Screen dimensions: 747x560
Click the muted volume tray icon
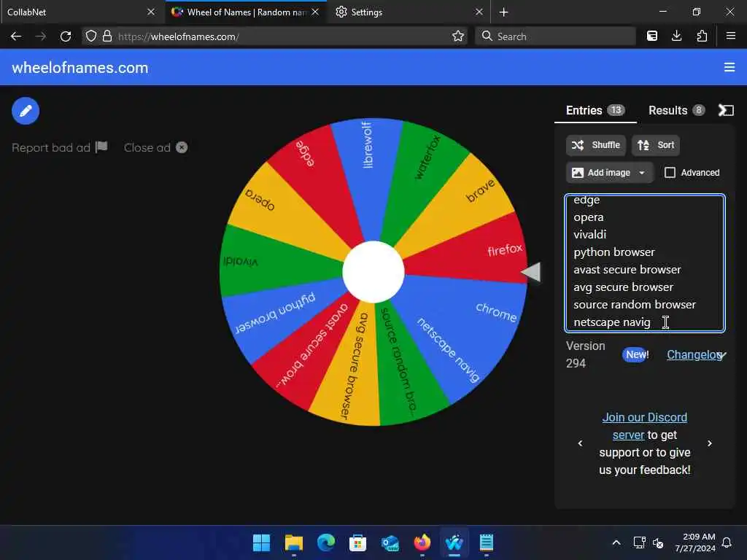(658, 542)
